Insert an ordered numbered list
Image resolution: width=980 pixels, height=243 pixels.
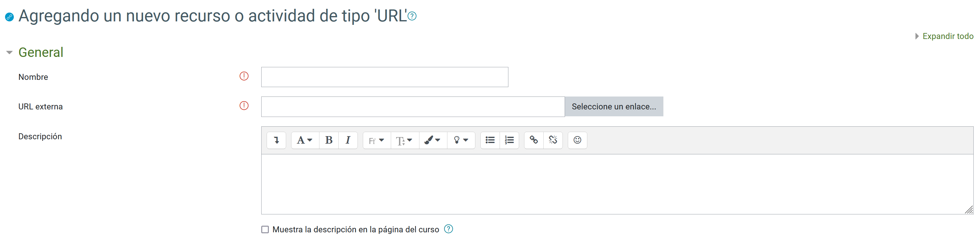point(509,140)
